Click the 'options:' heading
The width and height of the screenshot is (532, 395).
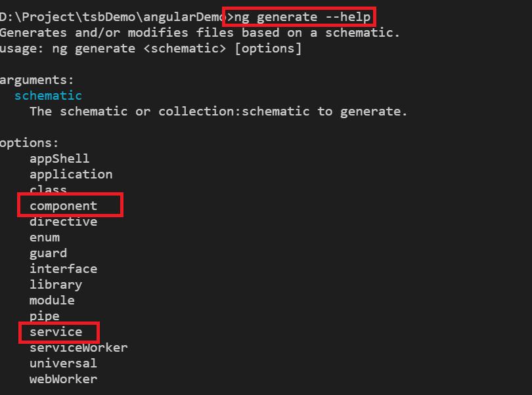pyautogui.click(x=29, y=143)
